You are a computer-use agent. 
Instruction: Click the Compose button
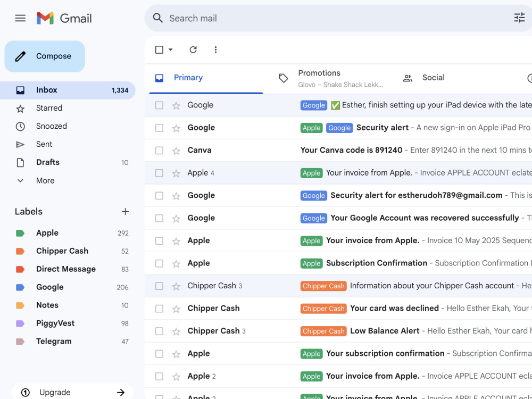(45, 56)
